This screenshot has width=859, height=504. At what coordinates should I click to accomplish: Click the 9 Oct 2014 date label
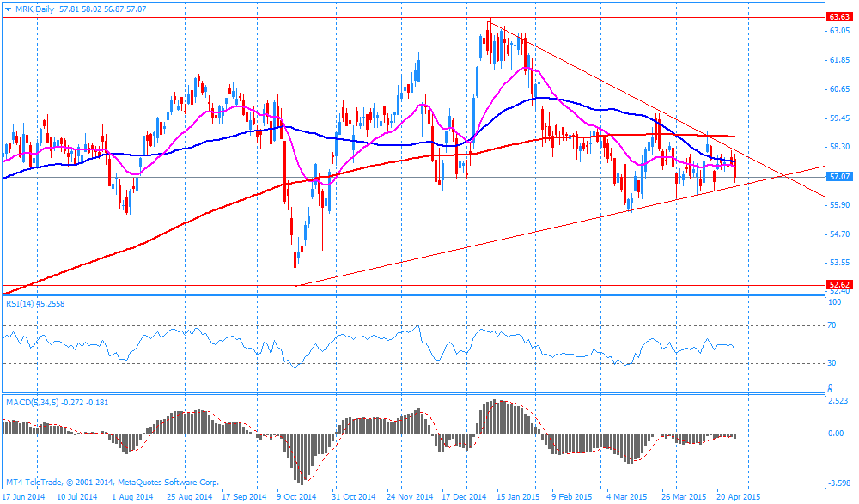296,497
